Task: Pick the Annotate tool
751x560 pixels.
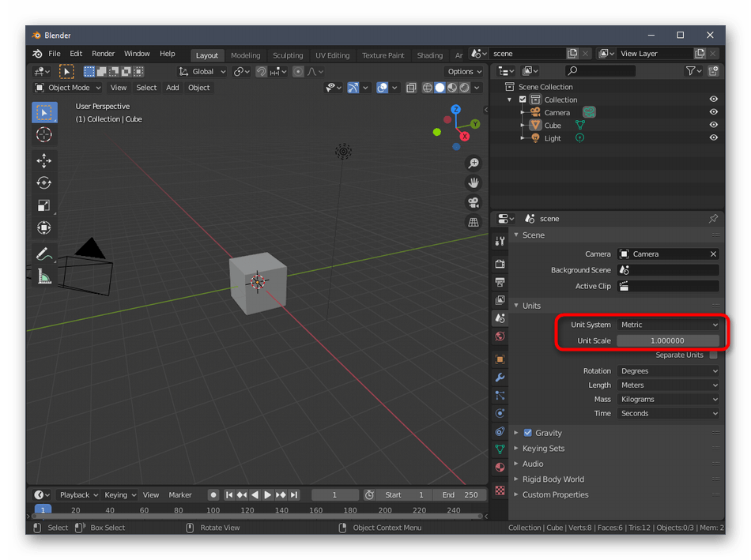Action: 44,254
